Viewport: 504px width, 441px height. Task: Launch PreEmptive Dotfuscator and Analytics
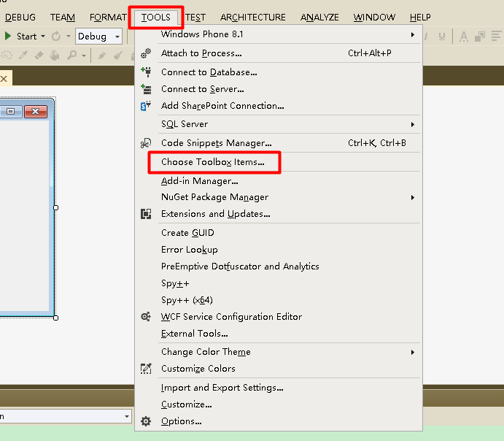(279, 266)
